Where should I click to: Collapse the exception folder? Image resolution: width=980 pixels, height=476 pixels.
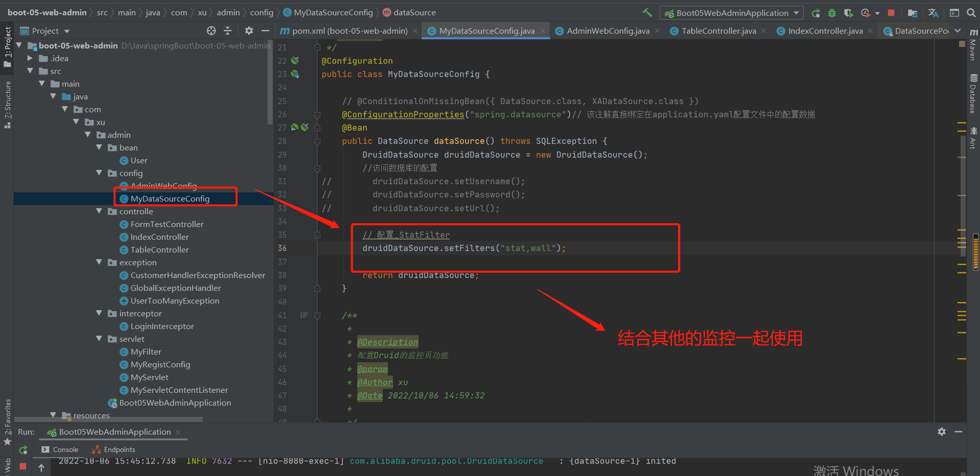(x=99, y=262)
